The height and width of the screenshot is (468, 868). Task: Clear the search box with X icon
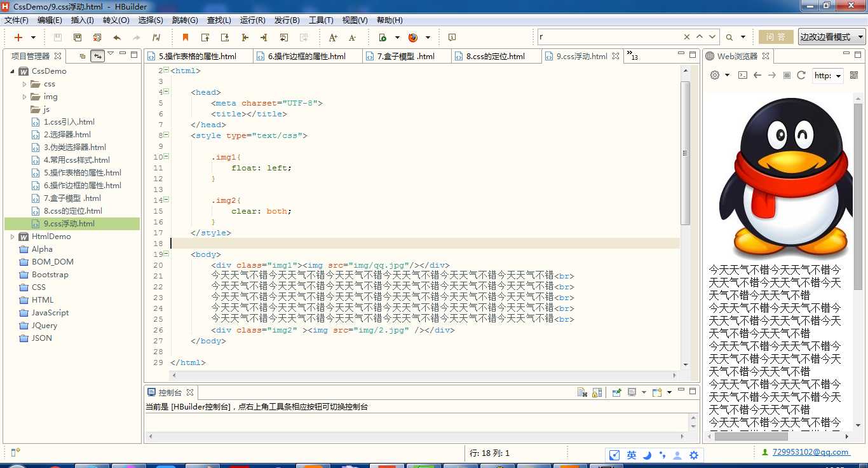tap(687, 37)
